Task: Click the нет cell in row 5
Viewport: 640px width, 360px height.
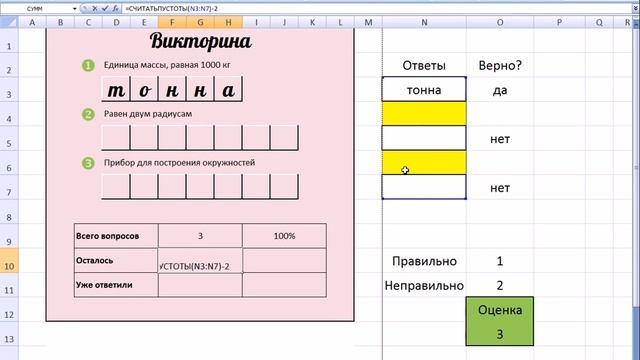Action: (x=500, y=139)
